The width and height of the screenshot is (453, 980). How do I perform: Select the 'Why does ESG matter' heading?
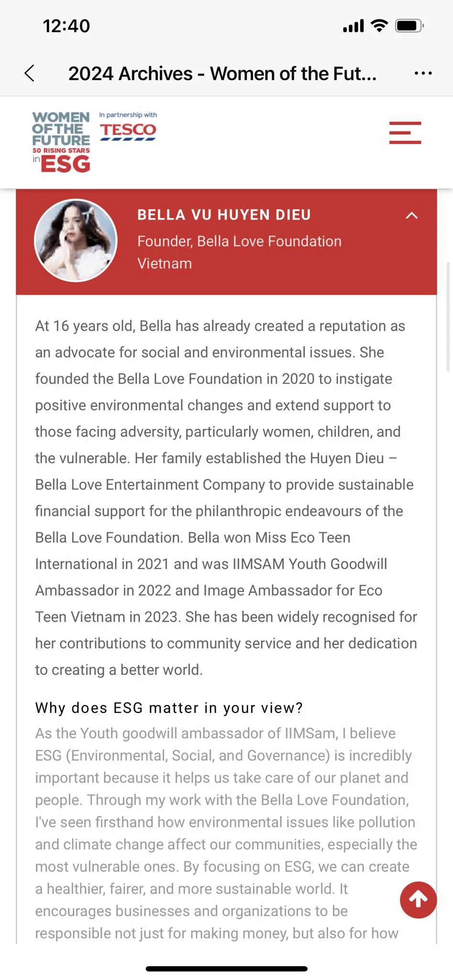tap(169, 708)
